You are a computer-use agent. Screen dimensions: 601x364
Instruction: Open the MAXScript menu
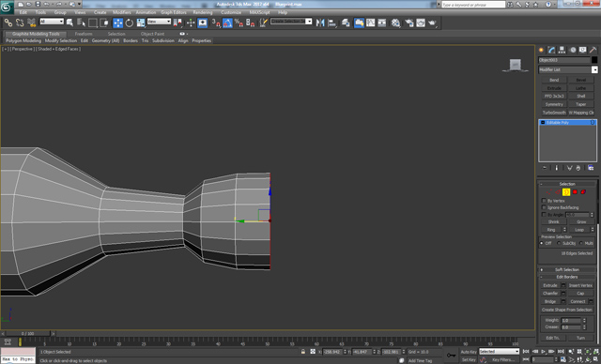point(260,12)
